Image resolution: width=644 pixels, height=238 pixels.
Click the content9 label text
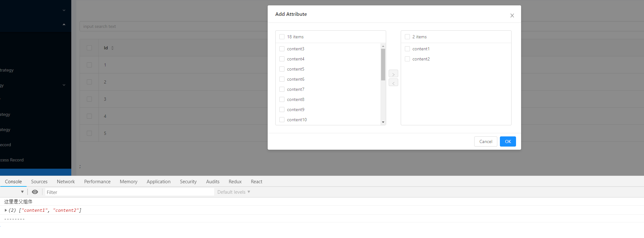[x=296, y=110]
